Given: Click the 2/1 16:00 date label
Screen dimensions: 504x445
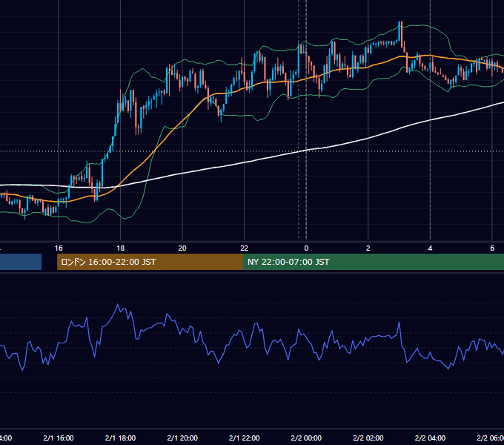Looking at the screenshot, I should point(59,438).
